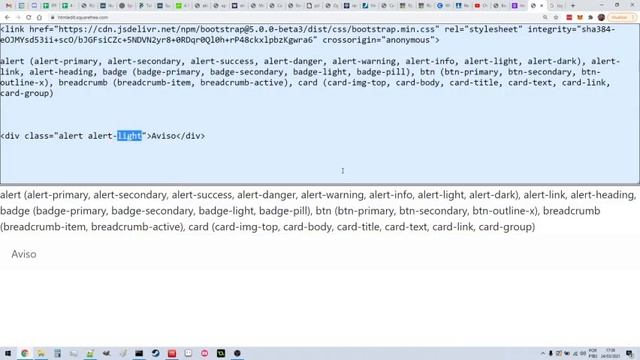
Task: Open the extensions puzzle-piece menu
Action: [x=590, y=18]
